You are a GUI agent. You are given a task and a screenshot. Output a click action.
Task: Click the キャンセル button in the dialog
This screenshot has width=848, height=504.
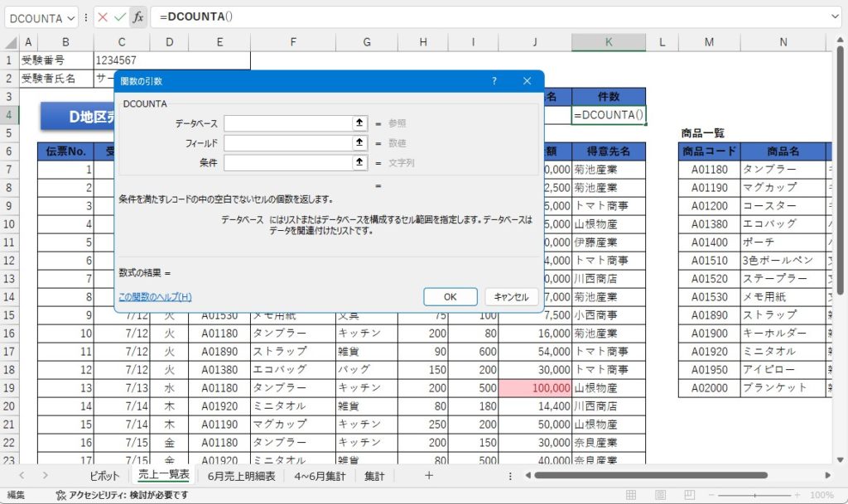[511, 297]
